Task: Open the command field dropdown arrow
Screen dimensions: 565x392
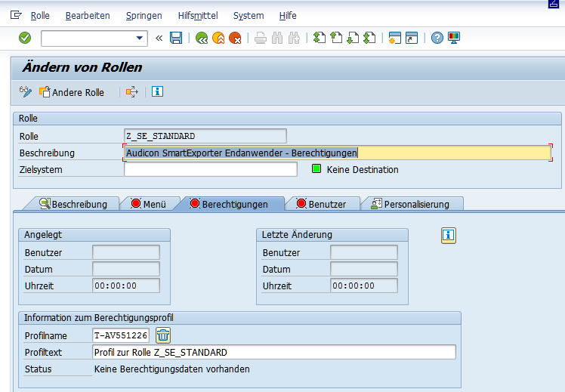Action: [140, 38]
